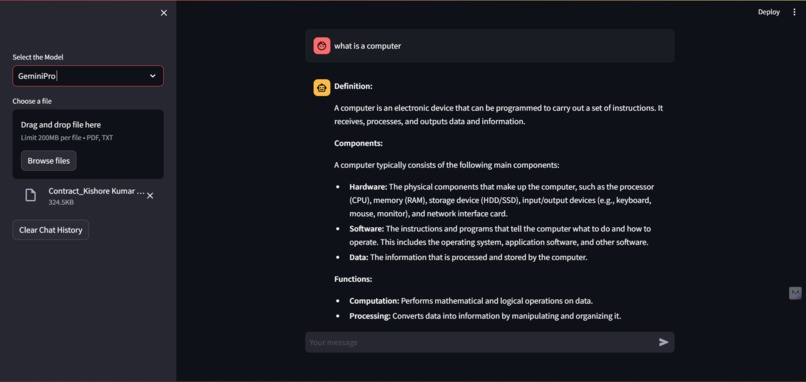
Task: Click the Software: bullet label
Action: (367, 228)
